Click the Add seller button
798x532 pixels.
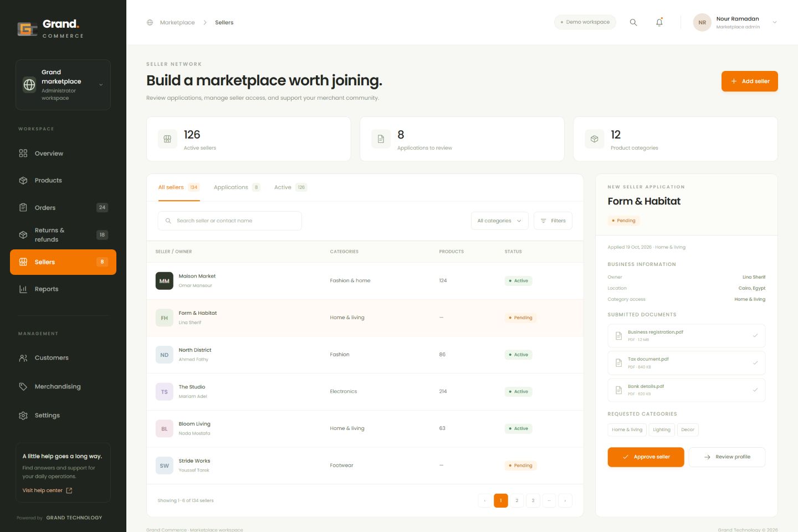(x=749, y=81)
